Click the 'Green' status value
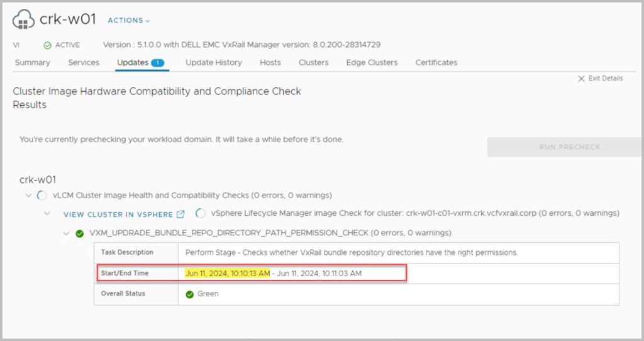 pyautogui.click(x=208, y=294)
